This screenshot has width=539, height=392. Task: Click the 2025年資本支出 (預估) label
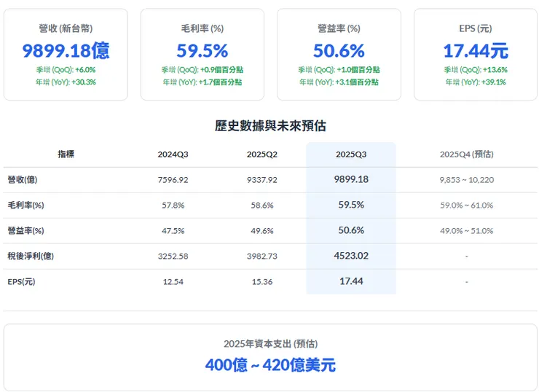click(x=270, y=343)
